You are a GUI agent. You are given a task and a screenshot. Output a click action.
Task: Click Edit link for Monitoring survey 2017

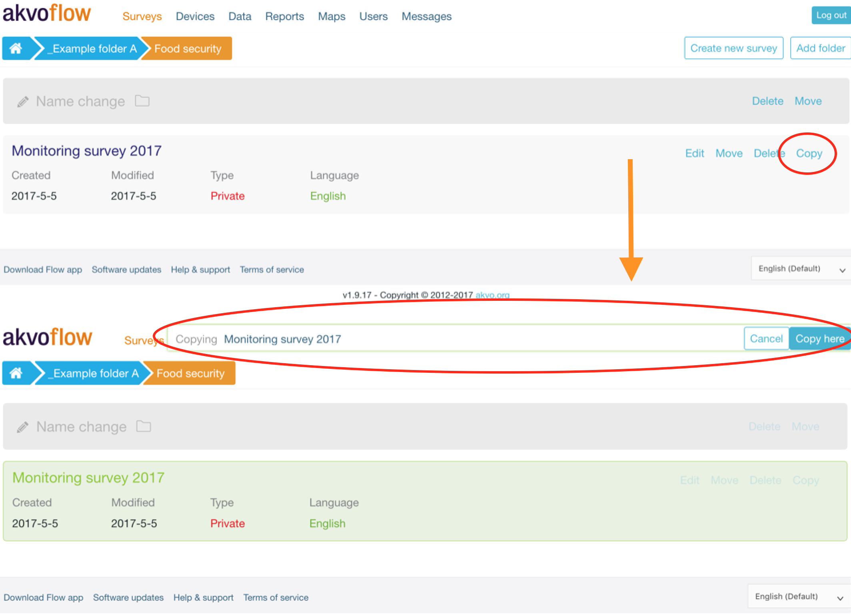(x=694, y=154)
